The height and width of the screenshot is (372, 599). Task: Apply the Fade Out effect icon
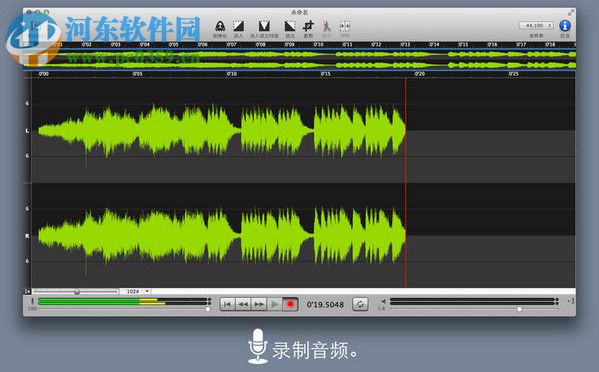pyautogui.click(x=290, y=26)
